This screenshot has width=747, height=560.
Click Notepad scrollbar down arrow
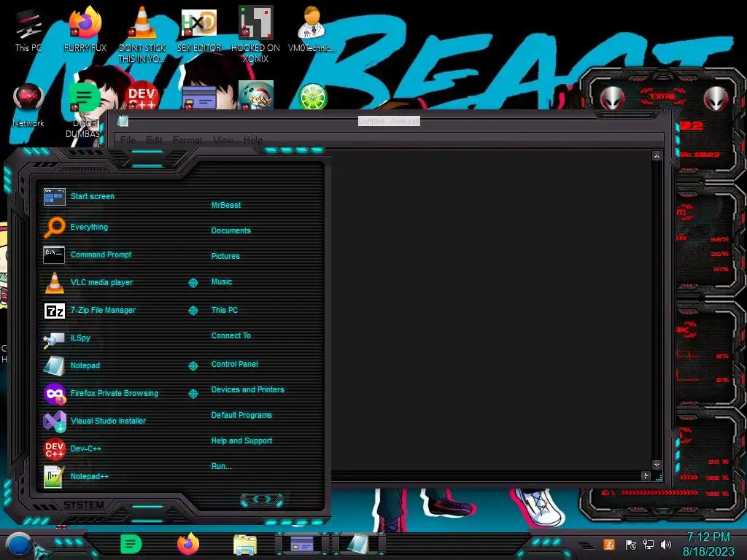(657, 464)
